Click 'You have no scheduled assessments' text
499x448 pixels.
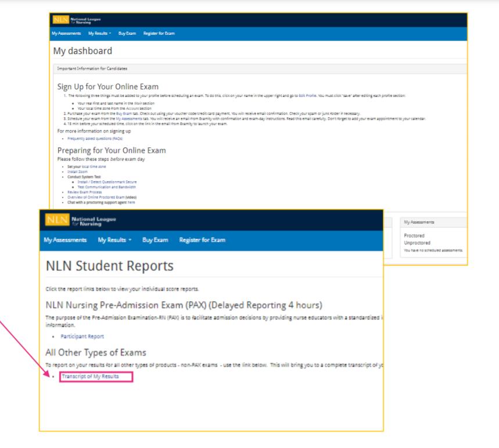(433, 251)
